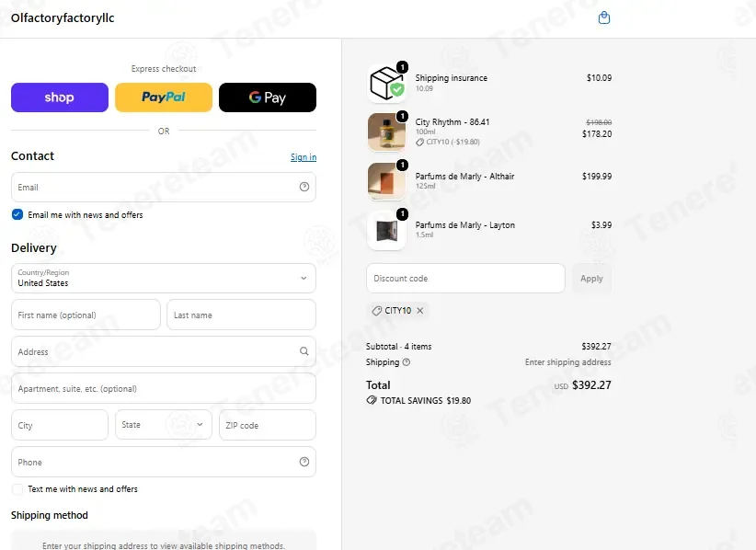This screenshot has height=550, width=756.
Task: Open the Olfactoryfactoryllc store title
Action: [63, 17]
